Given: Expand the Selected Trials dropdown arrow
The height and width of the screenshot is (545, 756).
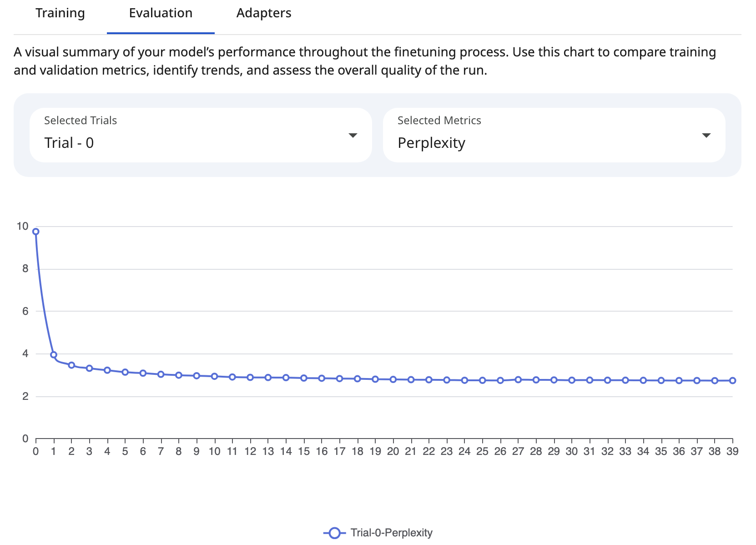Looking at the screenshot, I should click(x=353, y=136).
